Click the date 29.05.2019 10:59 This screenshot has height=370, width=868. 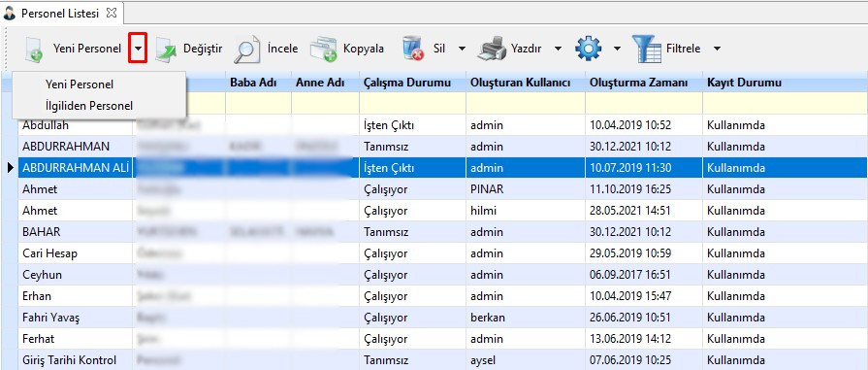point(630,253)
